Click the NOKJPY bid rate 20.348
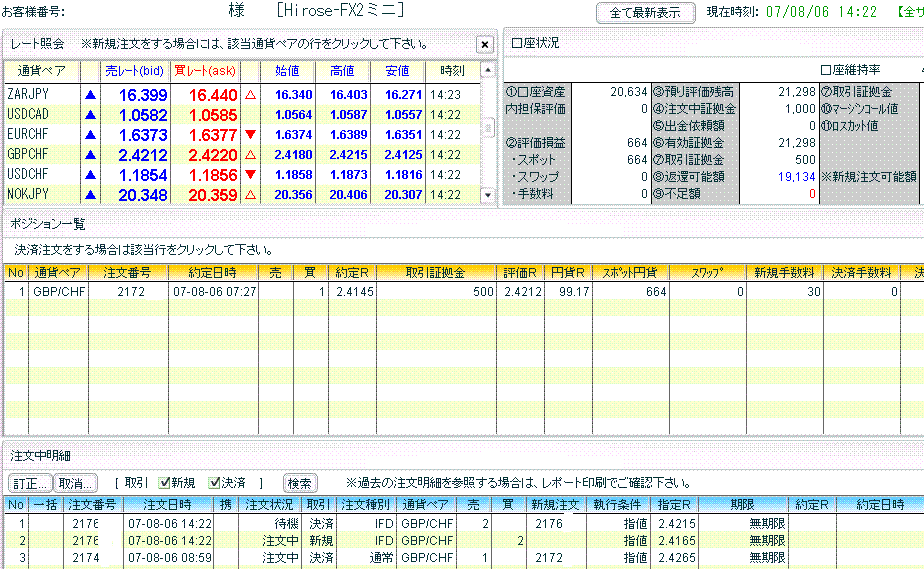Image resolution: width=924 pixels, height=569 pixels. click(143, 195)
